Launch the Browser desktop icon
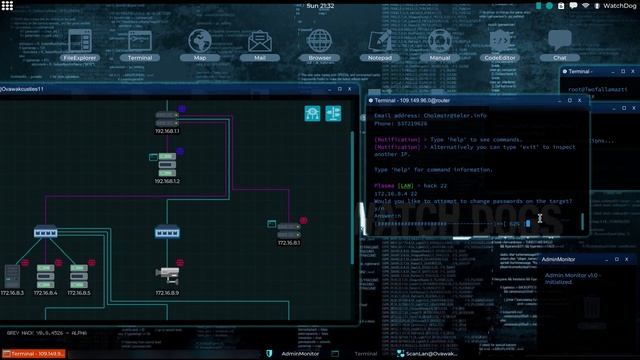The width and height of the screenshot is (640, 360). 320,45
